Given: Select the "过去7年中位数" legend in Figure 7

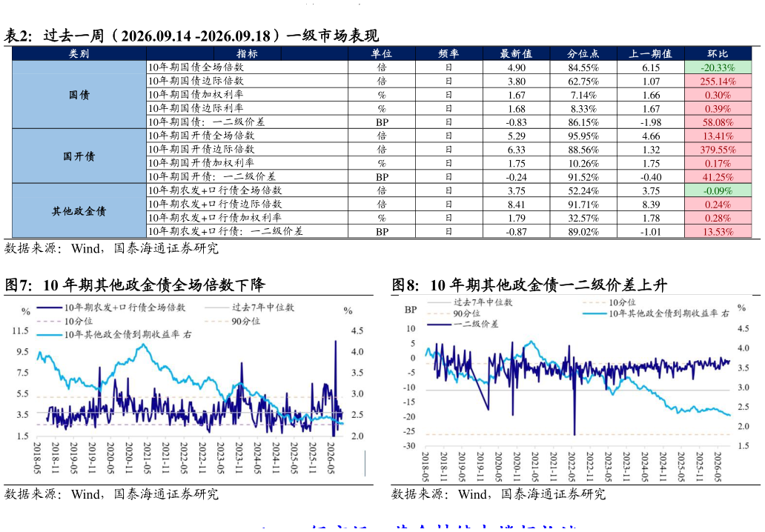Looking at the screenshot, I should tap(250, 307).
